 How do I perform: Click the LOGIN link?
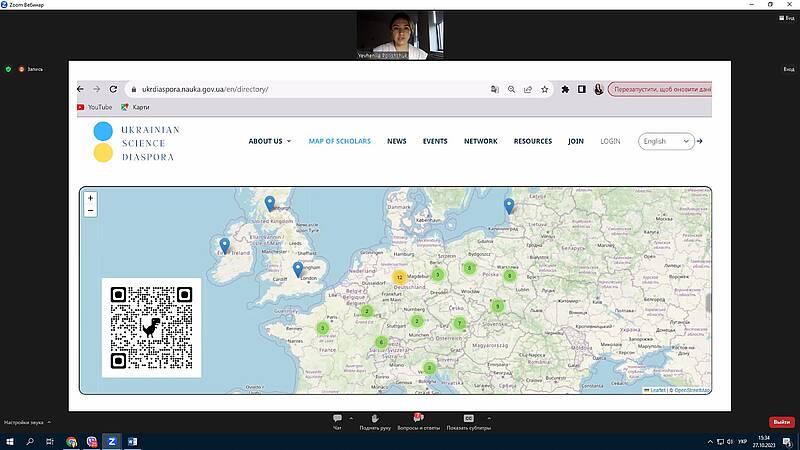tap(610, 141)
